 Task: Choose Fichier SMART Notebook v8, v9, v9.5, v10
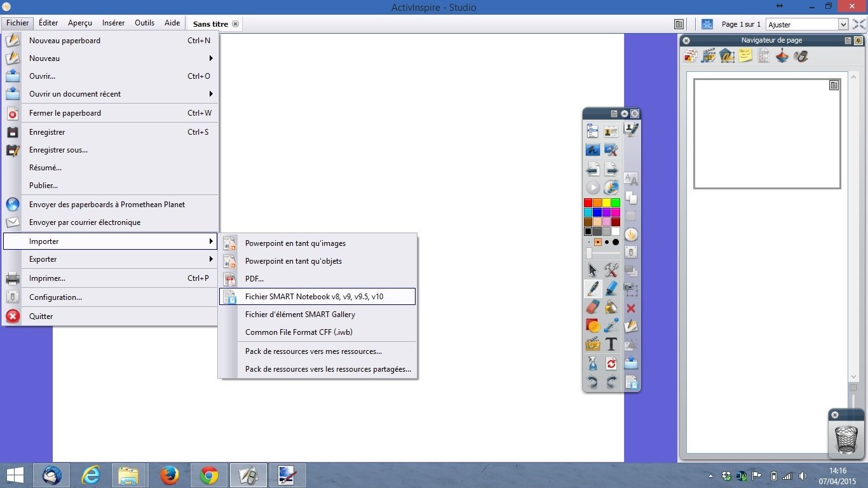click(317, 296)
